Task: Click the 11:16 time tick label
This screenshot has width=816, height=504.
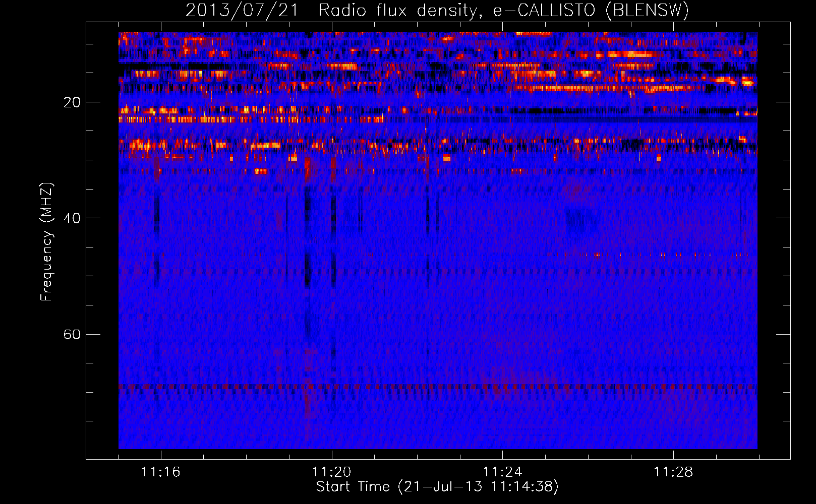Action: pyautogui.click(x=161, y=472)
